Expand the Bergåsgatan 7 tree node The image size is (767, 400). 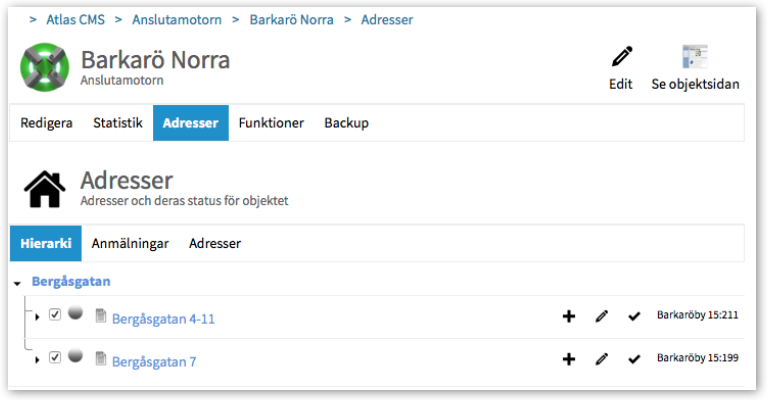point(37,360)
